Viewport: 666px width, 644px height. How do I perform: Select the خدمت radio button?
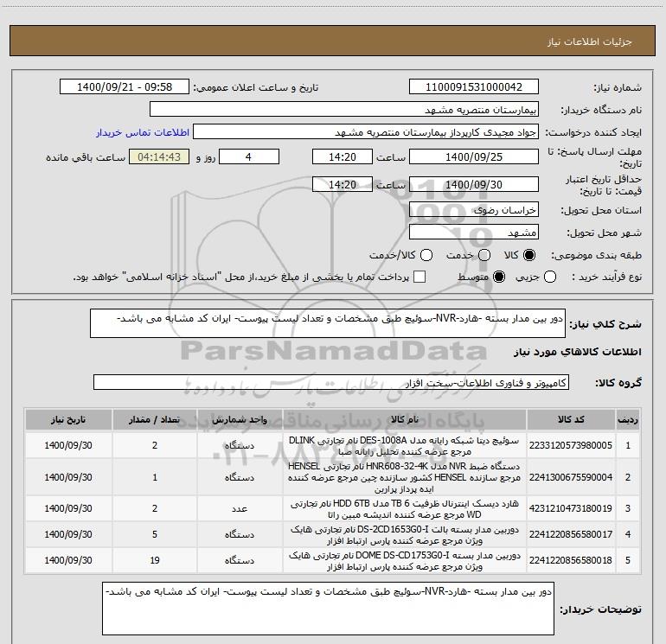pyautogui.click(x=484, y=255)
